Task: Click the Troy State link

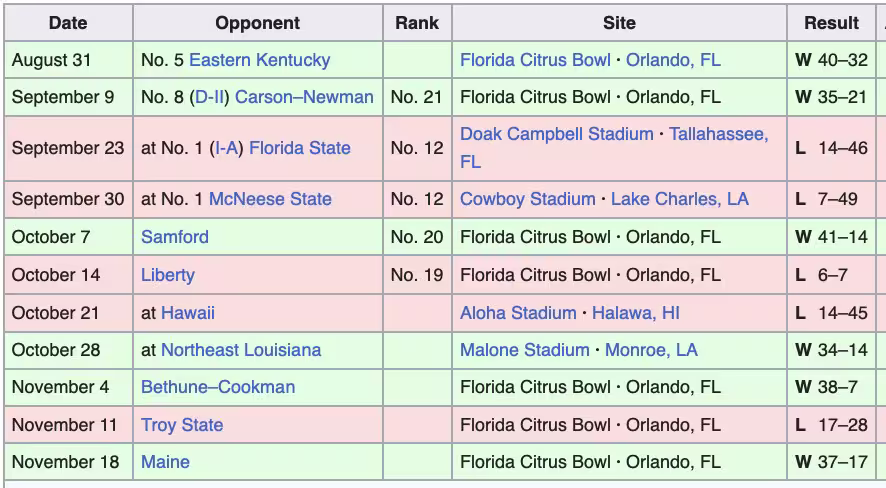Action: pyautogui.click(x=182, y=425)
